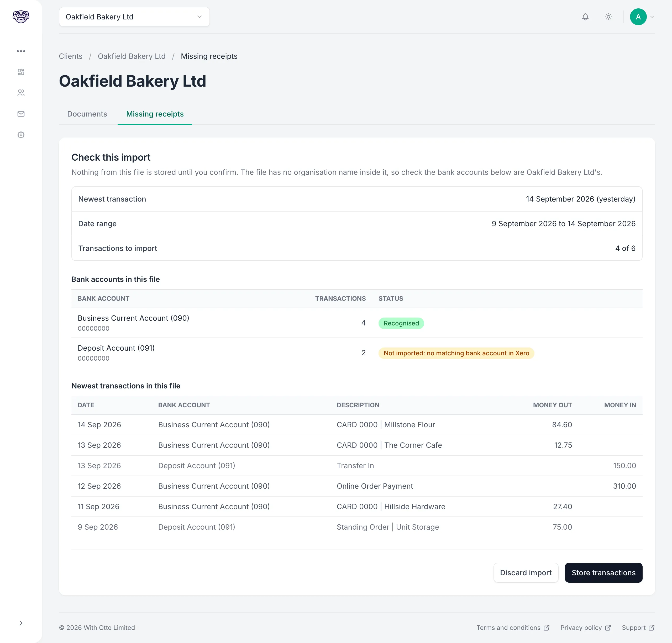Click the green A user avatar
The image size is (672, 643).
[638, 17]
